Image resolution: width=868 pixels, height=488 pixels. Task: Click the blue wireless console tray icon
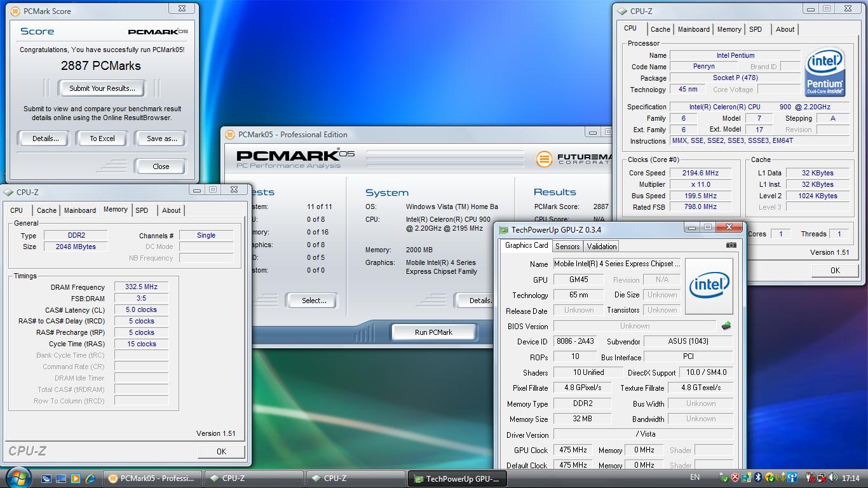pyautogui.click(x=792, y=477)
